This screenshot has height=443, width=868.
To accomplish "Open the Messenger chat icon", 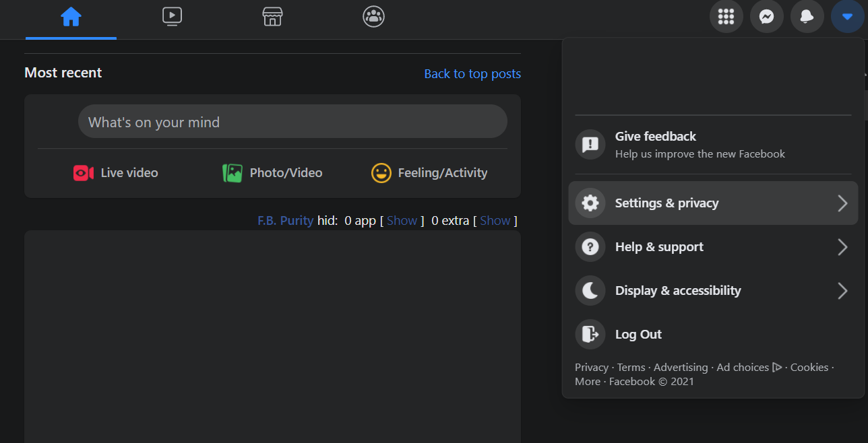I will 766,17.
